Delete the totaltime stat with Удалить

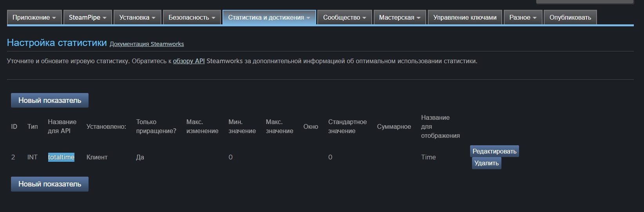click(x=487, y=163)
